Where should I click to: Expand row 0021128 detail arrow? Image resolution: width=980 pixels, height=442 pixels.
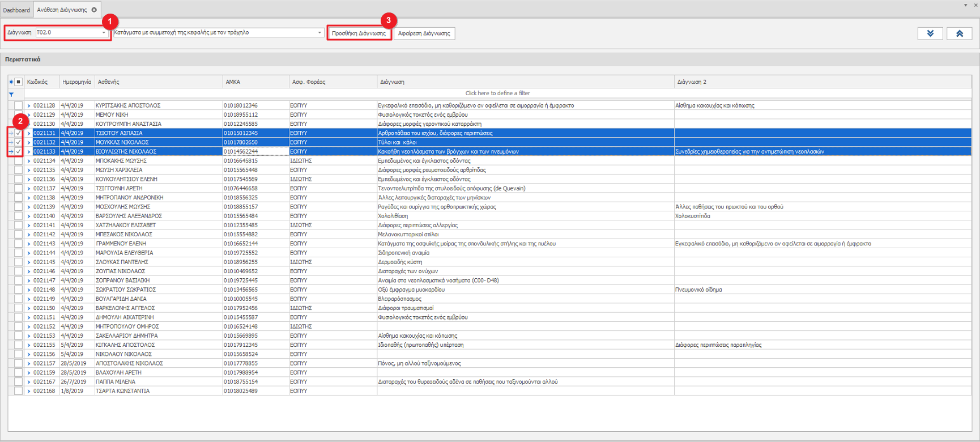pyautogui.click(x=29, y=106)
